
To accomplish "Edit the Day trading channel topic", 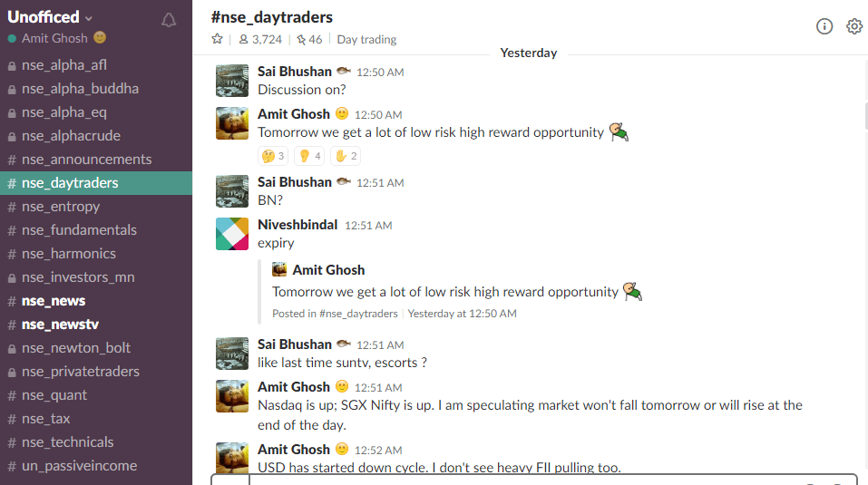I will pyautogui.click(x=366, y=39).
